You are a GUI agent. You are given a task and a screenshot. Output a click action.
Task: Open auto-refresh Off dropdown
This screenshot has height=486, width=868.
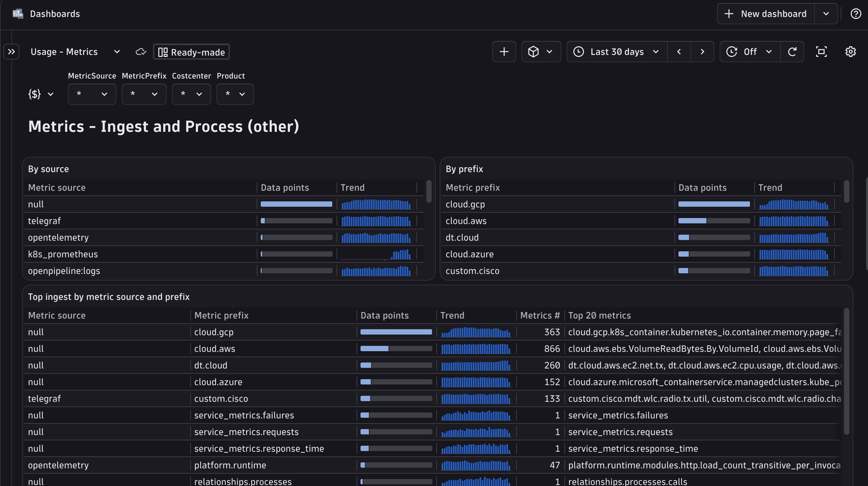[750, 52]
